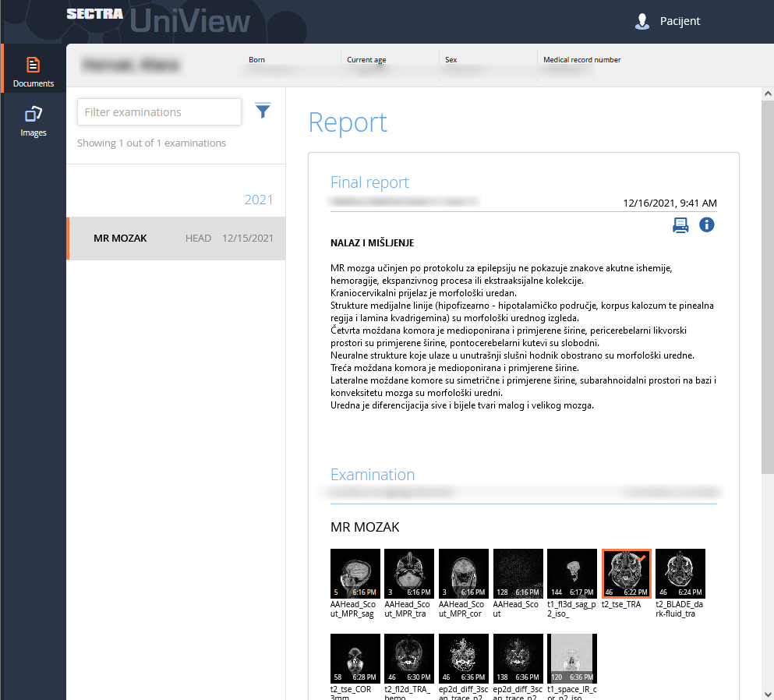Open AAHead_Scout_MPR_sag series thumbnail
The image size is (774, 700).
pyautogui.click(x=355, y=574)
